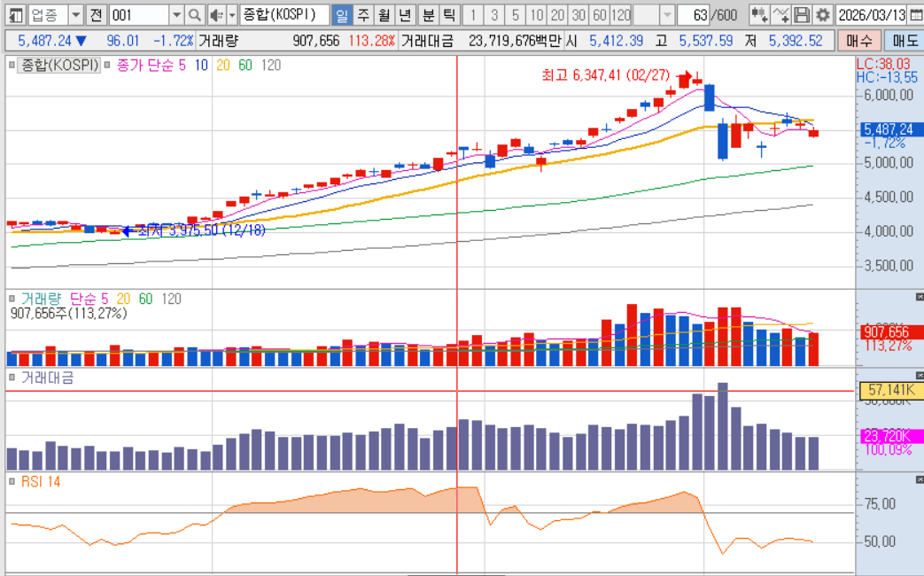The height and width of the screenshot is (576, 924).
Task: Click magenta 5 in price MA legend
Action: tap(182, 65)
